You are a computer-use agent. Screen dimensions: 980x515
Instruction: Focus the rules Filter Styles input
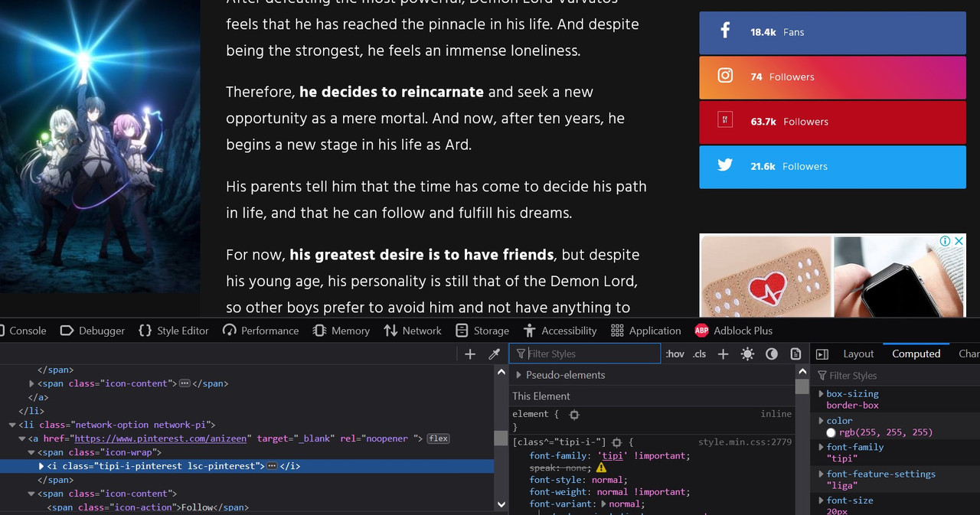(586, 354)
